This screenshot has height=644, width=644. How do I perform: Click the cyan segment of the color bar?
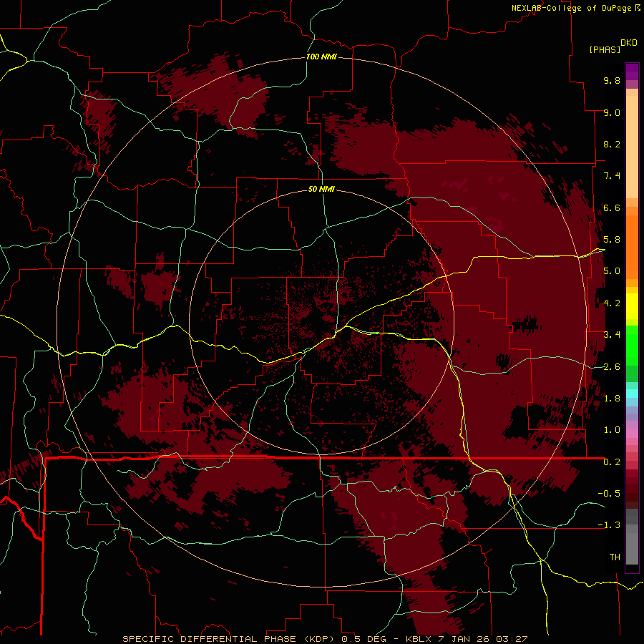point(632,394)
